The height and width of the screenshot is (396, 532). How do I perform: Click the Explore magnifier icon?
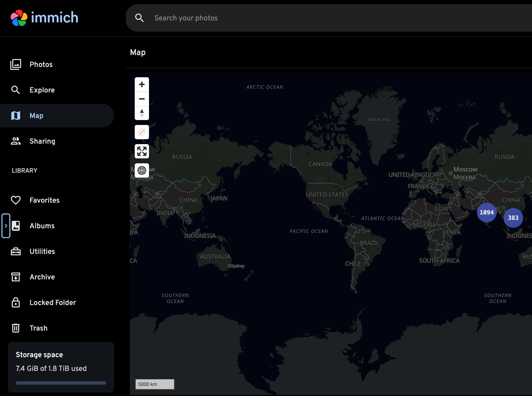click(16, 90)
